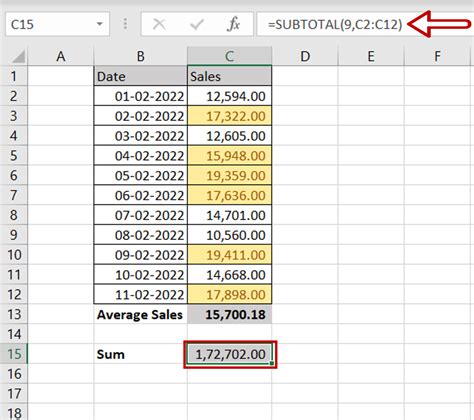Click the Name Box showing C15
The height and width of the screenshot is (420, 474).
[57, 24]
